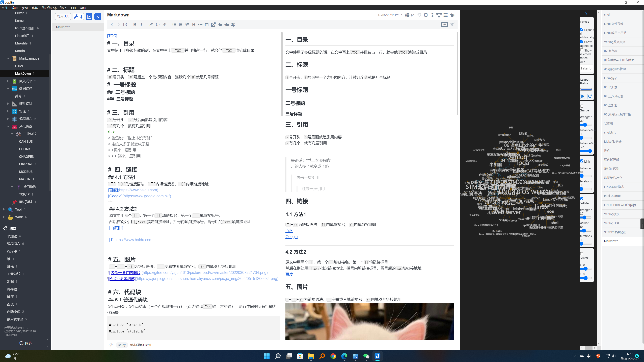Expand the 硬件设计 notebook

point(8,103)
